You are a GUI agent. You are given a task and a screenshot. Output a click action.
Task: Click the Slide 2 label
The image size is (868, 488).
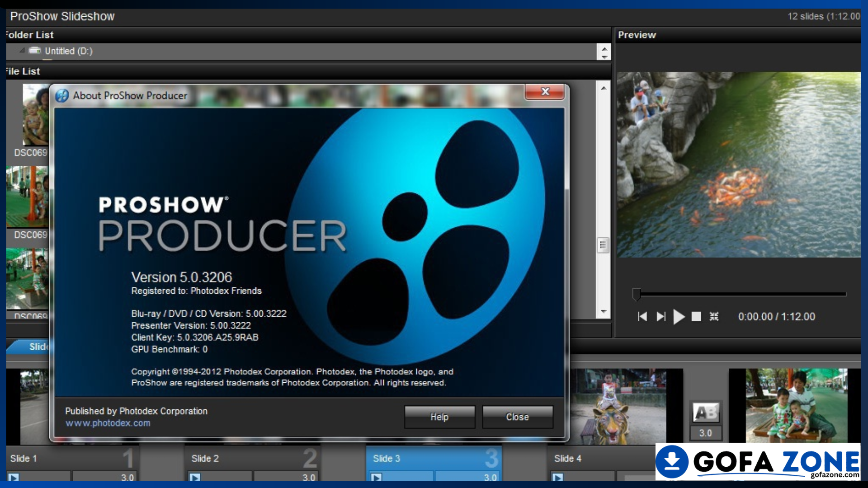(x=205, y=459)
